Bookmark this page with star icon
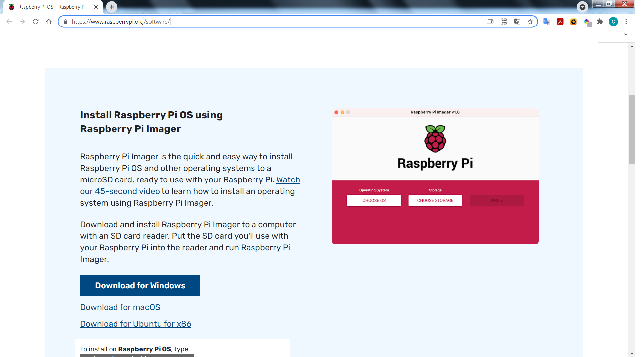The width and height of the screenshot is (644, 357). coord(530,22)
